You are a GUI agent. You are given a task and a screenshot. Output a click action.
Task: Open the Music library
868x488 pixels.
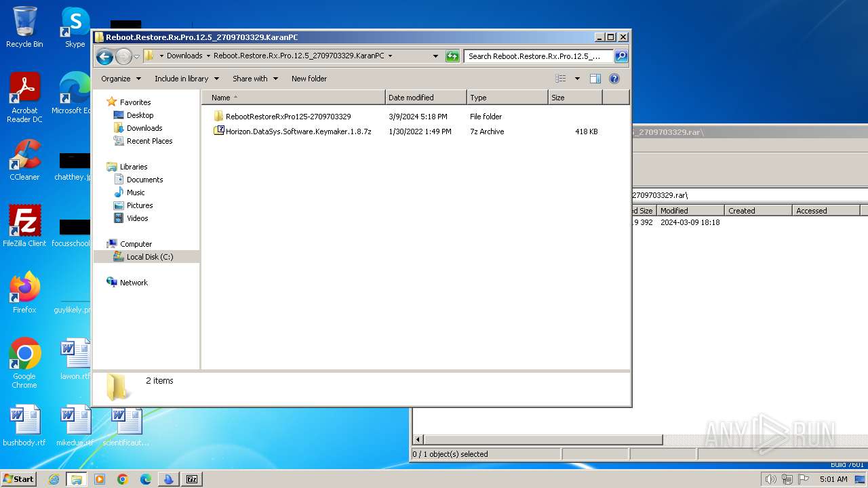(136, 192)
